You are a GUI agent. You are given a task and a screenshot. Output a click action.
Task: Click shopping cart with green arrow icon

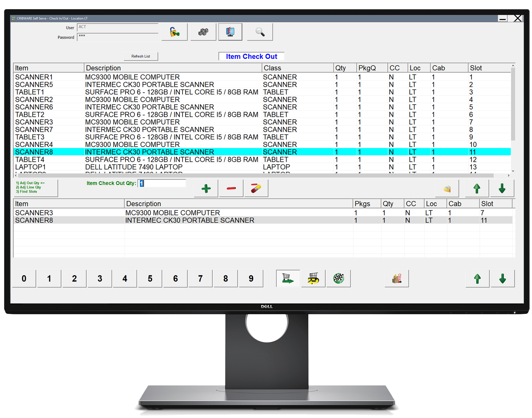288,278
